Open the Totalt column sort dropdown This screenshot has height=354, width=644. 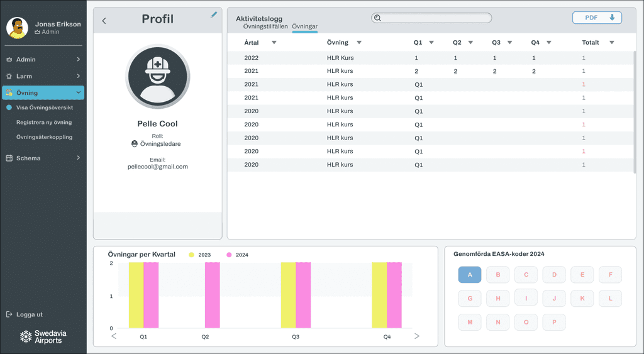(x=611, y=42)
